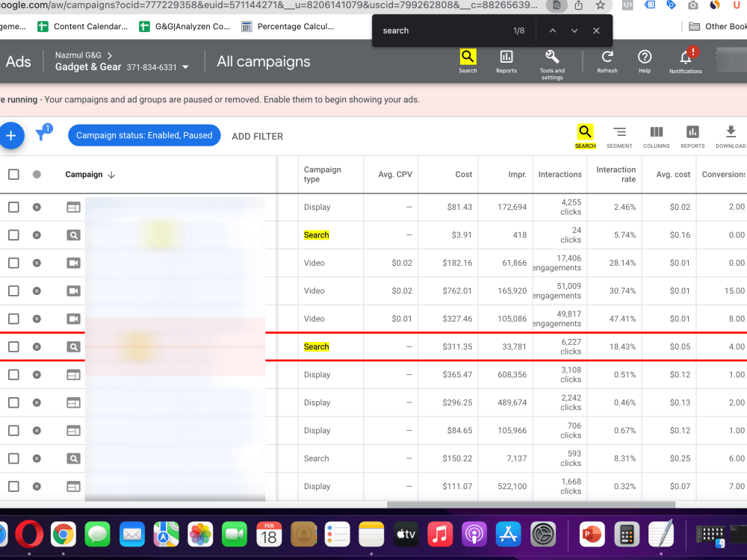747x560 pixels.
Task: Check the box for the $365.47 Display row
Action: pos(13,375)
